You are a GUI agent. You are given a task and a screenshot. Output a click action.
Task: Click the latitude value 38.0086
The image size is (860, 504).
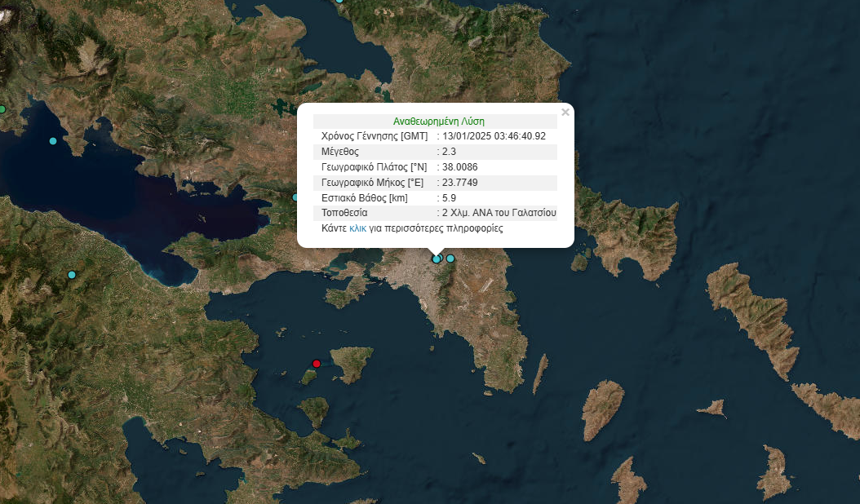click(459, 167)
